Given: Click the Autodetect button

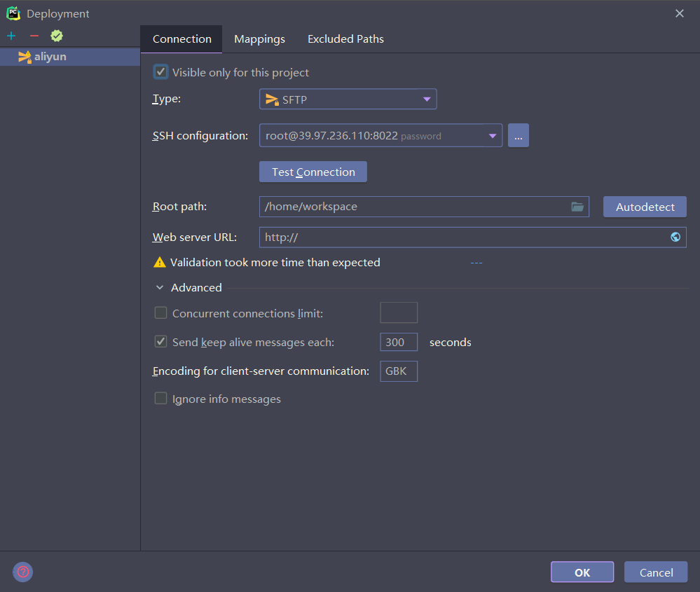Looking at the screenshot, I should [645, 207].
